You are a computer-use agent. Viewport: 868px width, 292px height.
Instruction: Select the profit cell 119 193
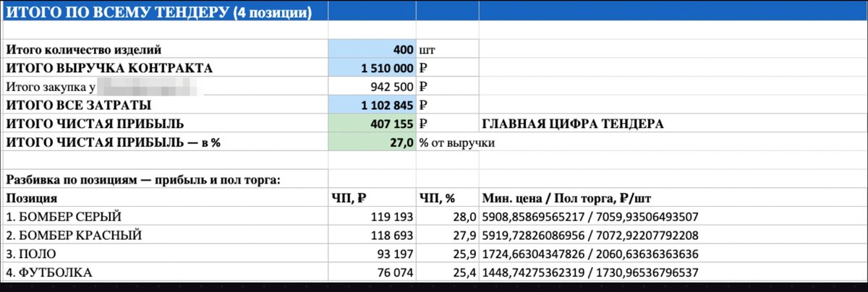pyautogui.click(x=372, y=217)
